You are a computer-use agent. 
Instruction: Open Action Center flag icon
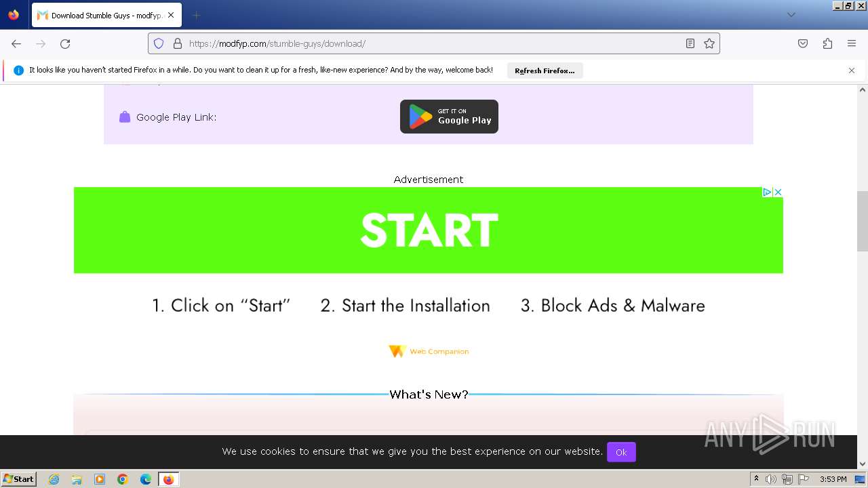[804, 479]
